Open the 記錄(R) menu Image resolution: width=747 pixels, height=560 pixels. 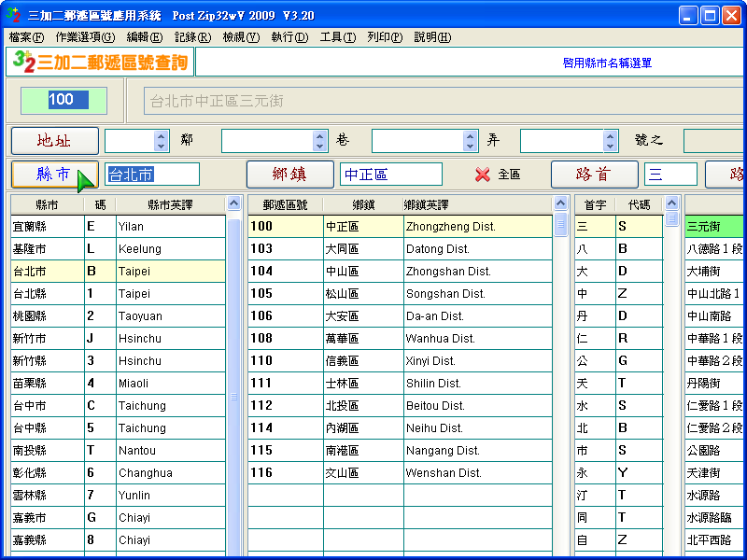[x=192, y=37]
